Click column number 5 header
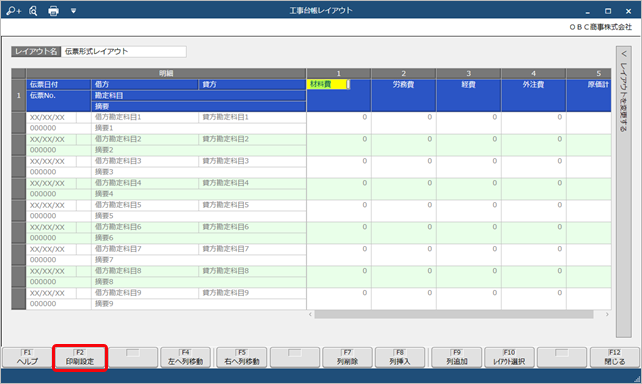 [x=589, y=74]
